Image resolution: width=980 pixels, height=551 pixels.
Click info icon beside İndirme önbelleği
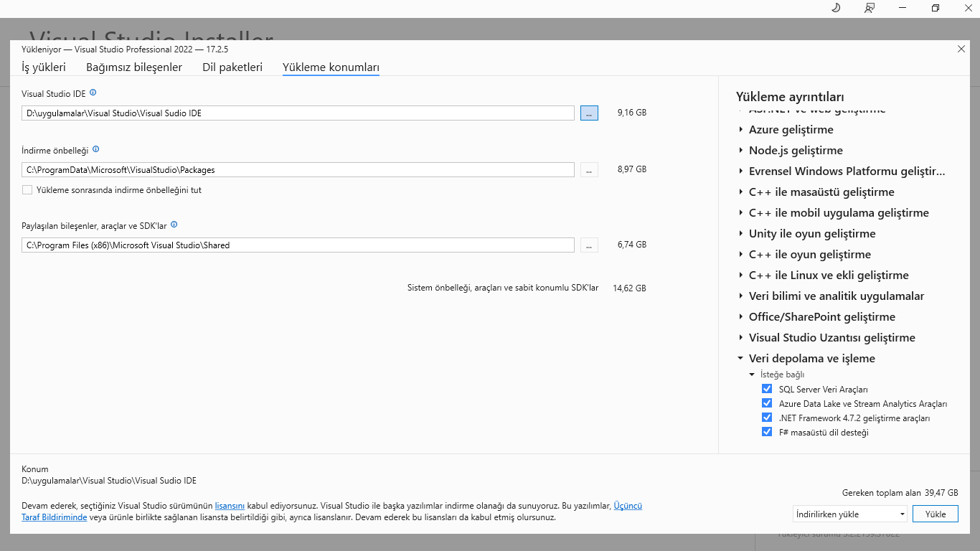pos(96,149)
